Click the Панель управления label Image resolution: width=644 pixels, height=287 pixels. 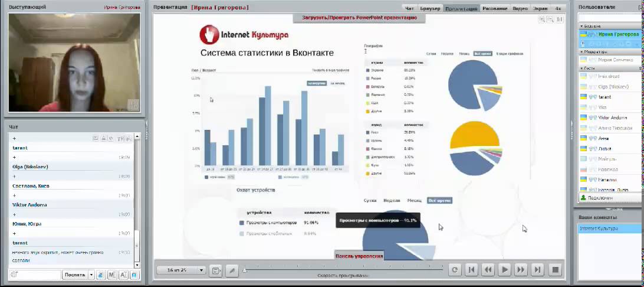[x=359, y=256]
